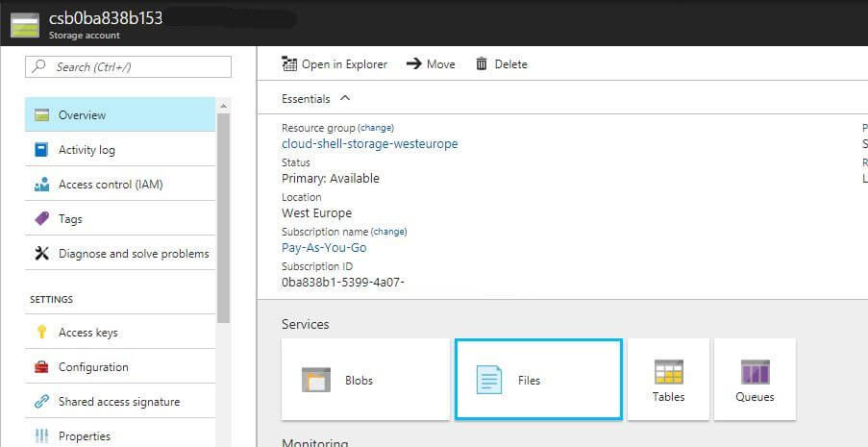Click the Move toolbar button
868x447 pixels.
click(x=431, y=64)
